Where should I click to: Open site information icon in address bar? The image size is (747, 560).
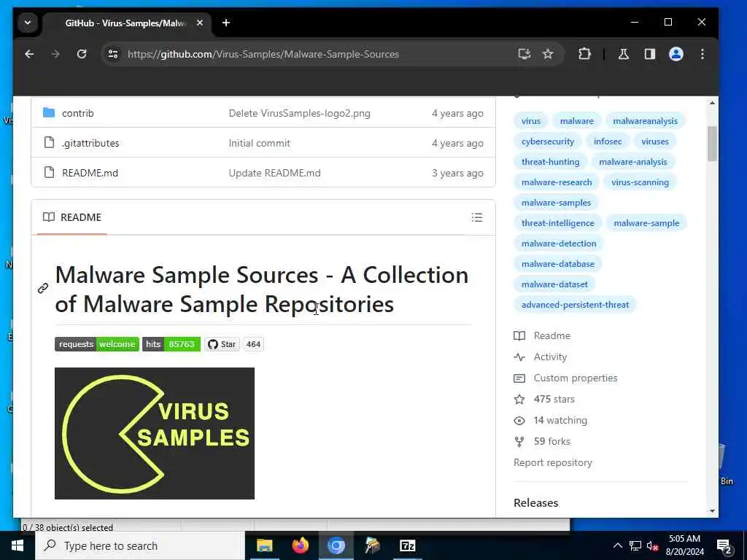(113, 54)
